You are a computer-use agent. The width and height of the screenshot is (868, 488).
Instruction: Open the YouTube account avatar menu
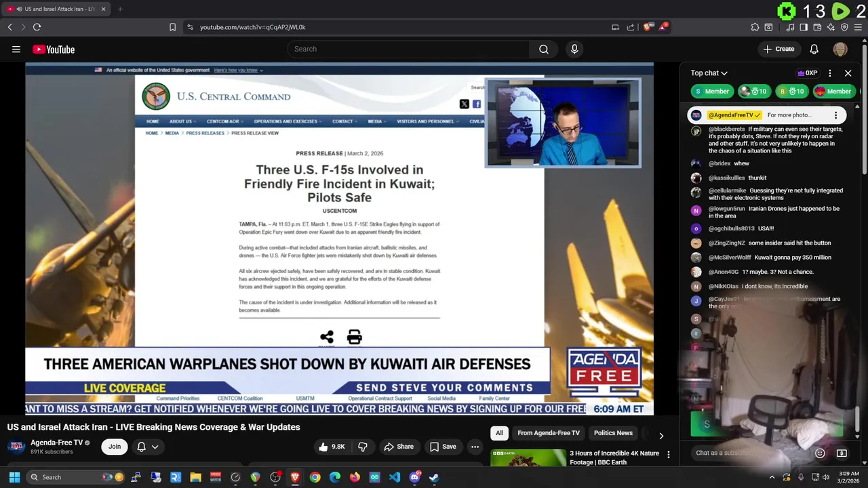(840, 49)
